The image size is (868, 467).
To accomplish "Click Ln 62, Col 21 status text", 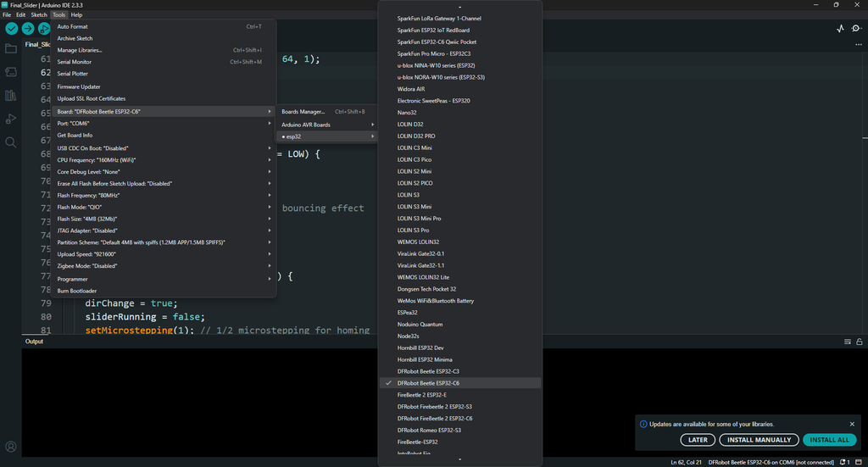I will point(686,462).
